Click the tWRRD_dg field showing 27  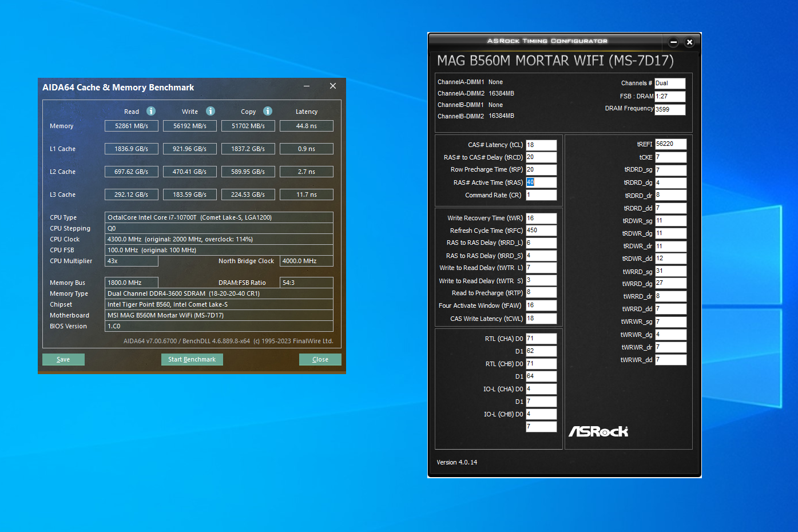670,283
